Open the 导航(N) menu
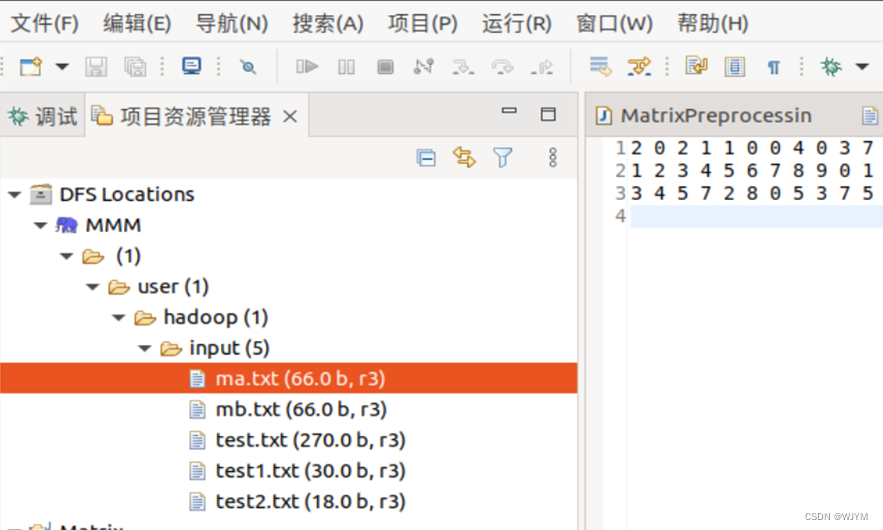Viewport: 883px width, 530px height. click(231, 24)
